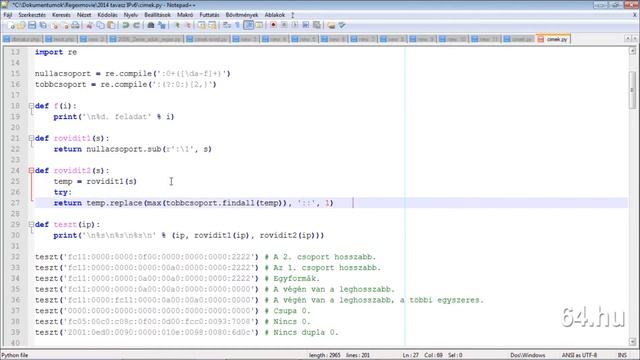The height and width of the screenshot is (360, 640).
Task: Open the Futtatás menu
Action: pos(209,15)
